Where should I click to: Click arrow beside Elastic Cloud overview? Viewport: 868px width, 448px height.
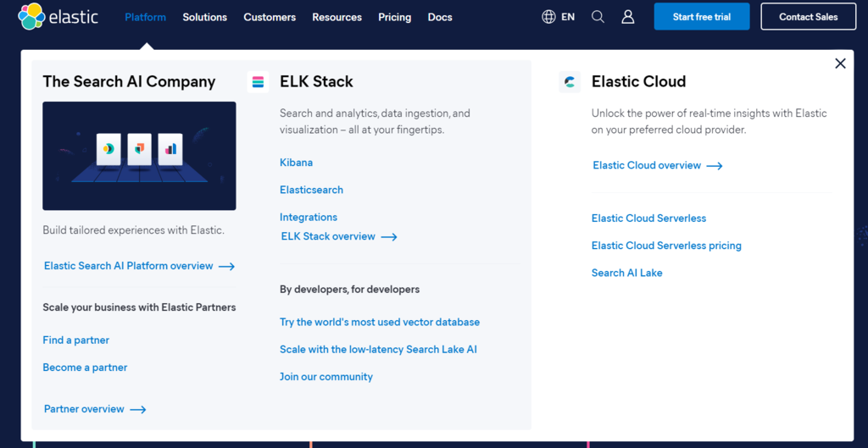coord(715,166)
